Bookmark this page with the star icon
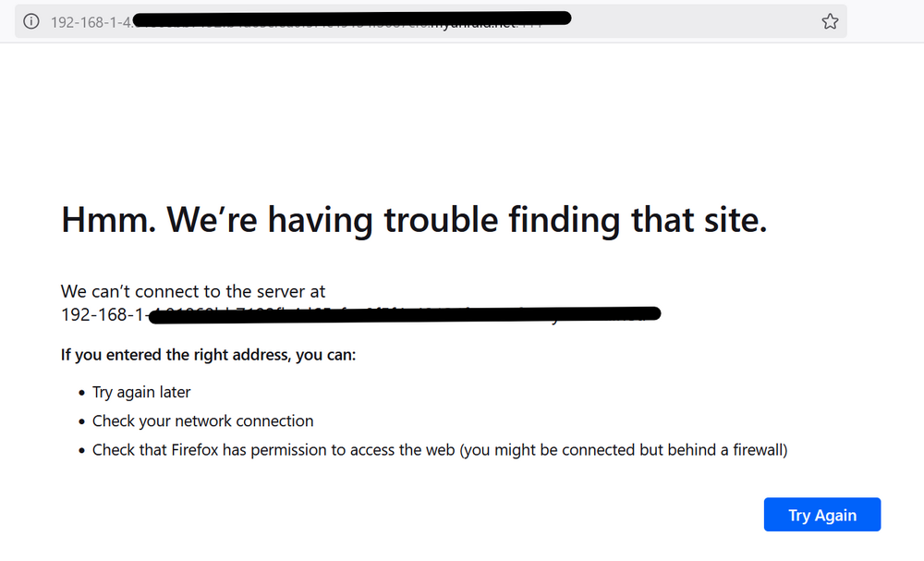 tap(830, 22)
